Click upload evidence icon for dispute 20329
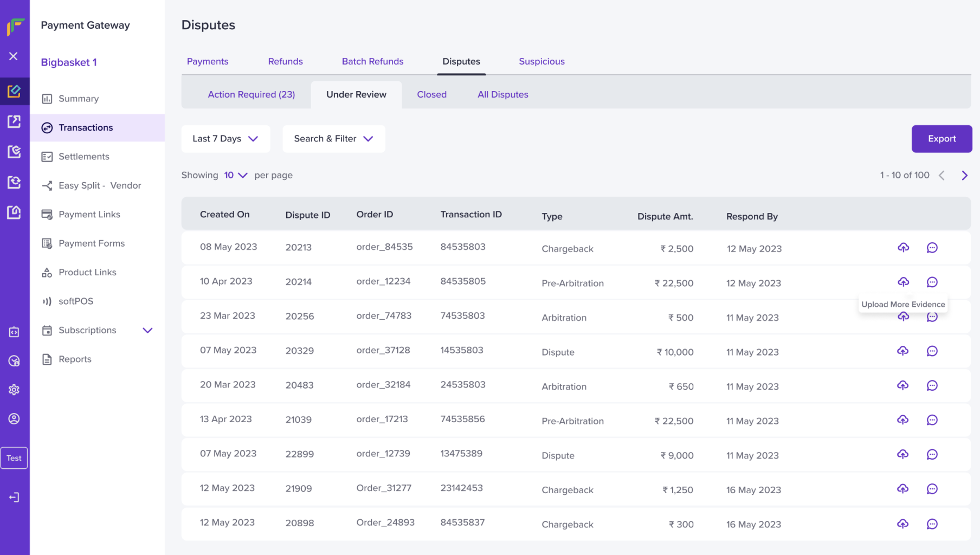 pos(902,351)
